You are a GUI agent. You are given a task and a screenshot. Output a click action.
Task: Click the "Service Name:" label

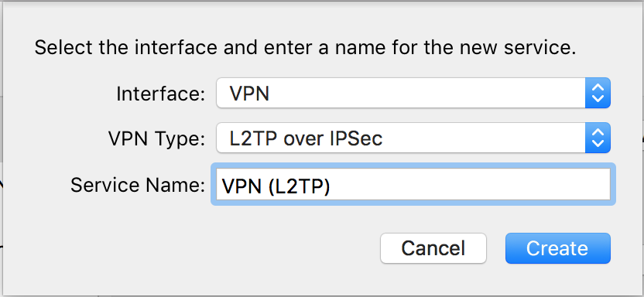point(138,185)
